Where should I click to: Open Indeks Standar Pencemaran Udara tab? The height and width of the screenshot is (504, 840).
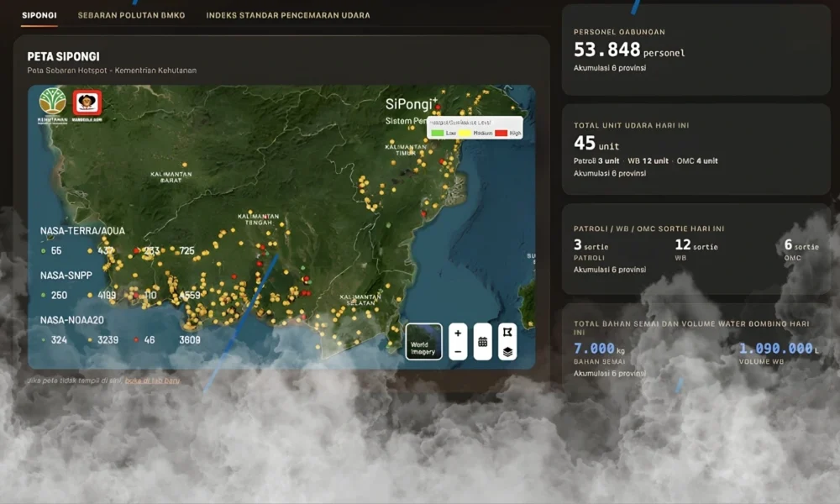click(x=287, y=15)
